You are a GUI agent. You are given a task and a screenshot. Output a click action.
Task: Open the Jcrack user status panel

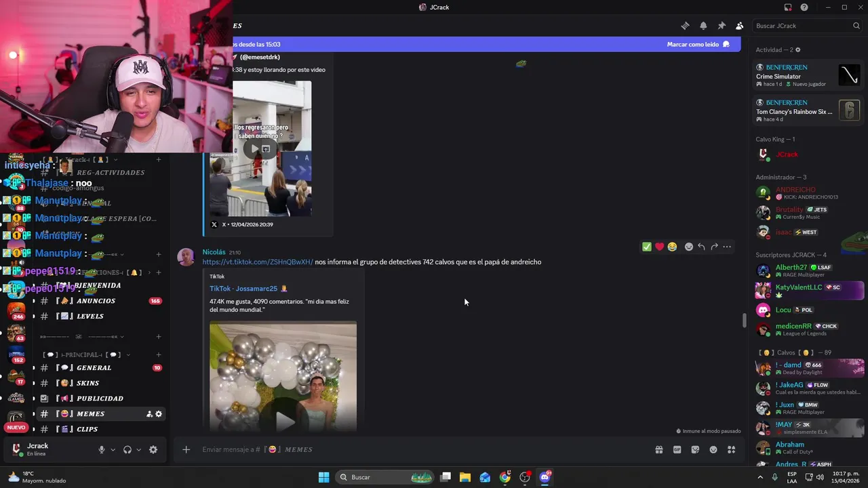tap(49, 449)
